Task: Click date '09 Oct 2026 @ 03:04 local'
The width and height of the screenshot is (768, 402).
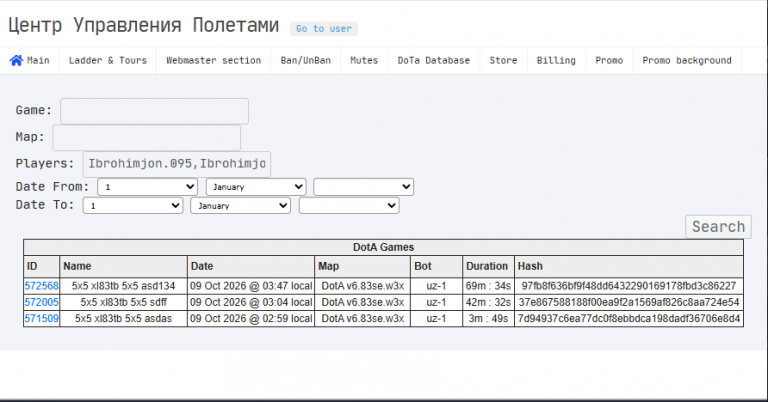Action: 251,302
